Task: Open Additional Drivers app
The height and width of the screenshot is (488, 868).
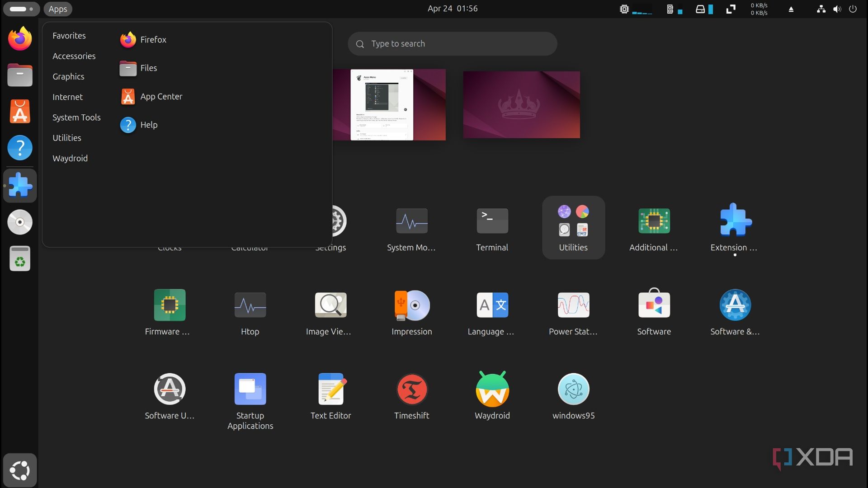Action: 654,228
